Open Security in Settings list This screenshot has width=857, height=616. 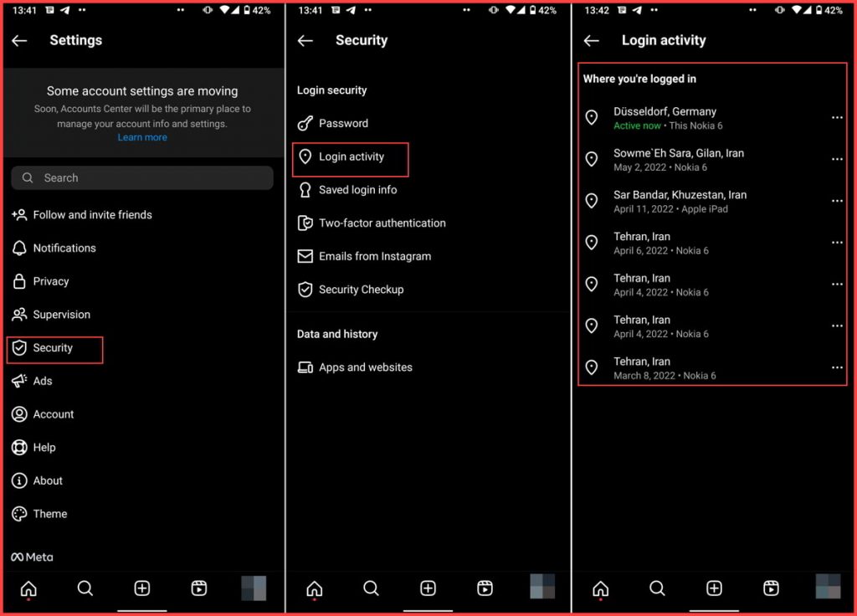click(x=53, y=348)
